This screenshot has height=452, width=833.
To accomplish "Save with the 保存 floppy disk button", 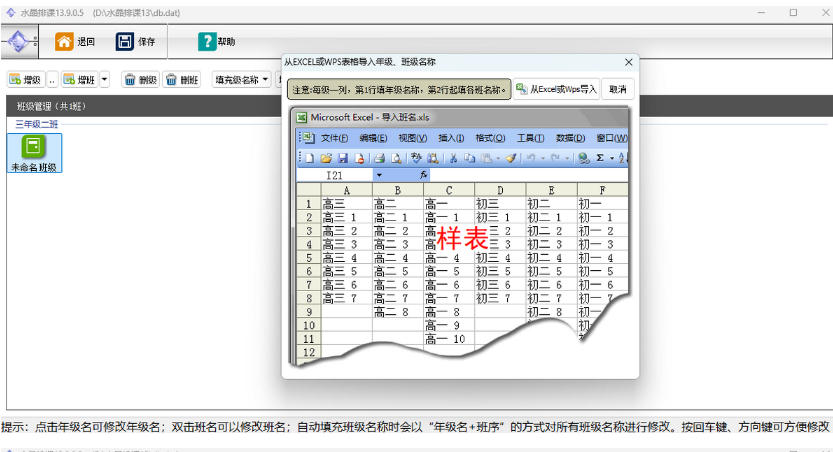I will point(136,41).
